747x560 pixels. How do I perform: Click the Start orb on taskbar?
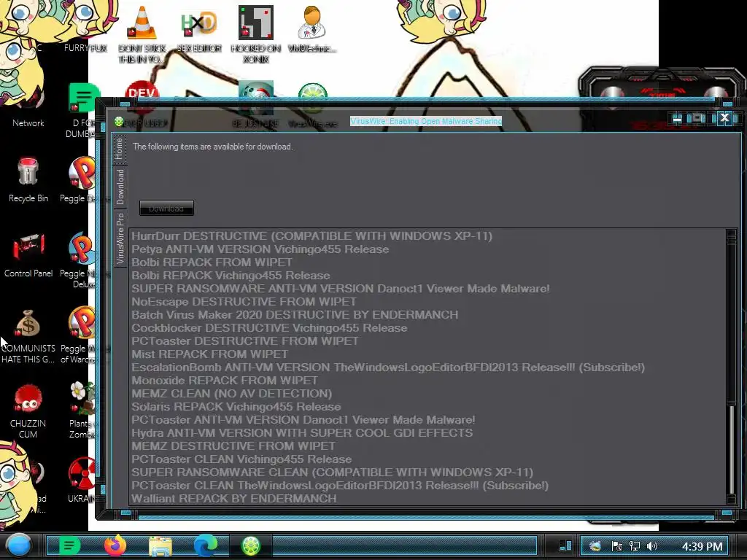19,545
